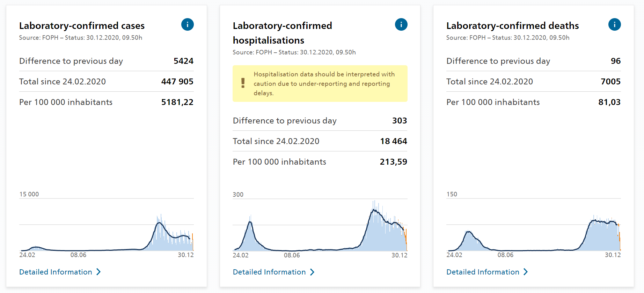
Task: Click the yellow hospitalisation caution notice text
Action: pyautogui.click(x=324, y=84)
